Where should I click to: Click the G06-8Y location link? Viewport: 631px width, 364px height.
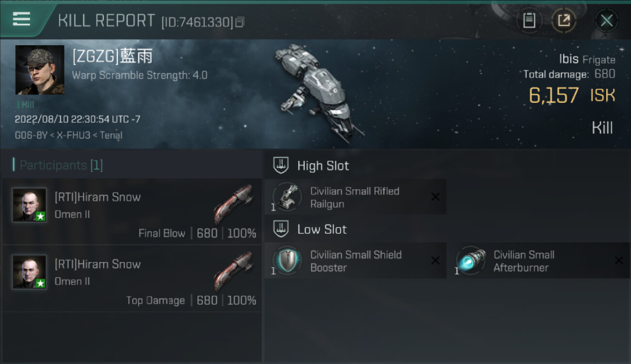pyautogui.click(x=31, y=135)
